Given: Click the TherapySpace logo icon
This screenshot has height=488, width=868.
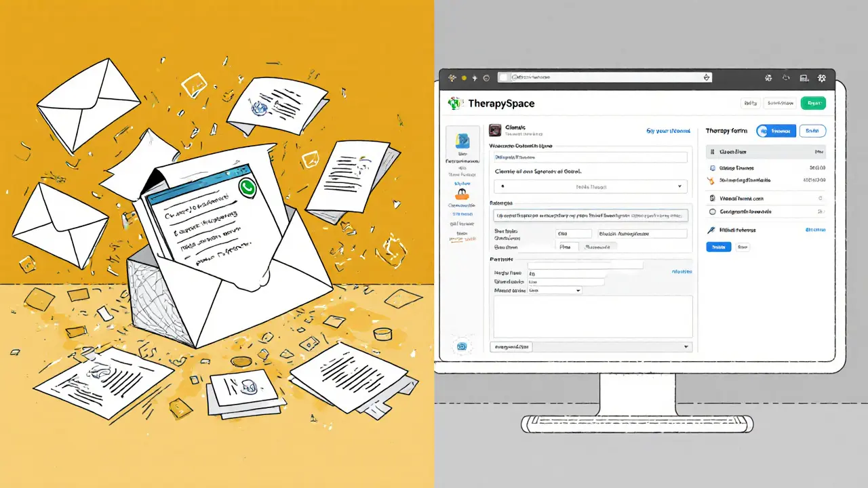Looking at the screenshot, I should point(455,104).
